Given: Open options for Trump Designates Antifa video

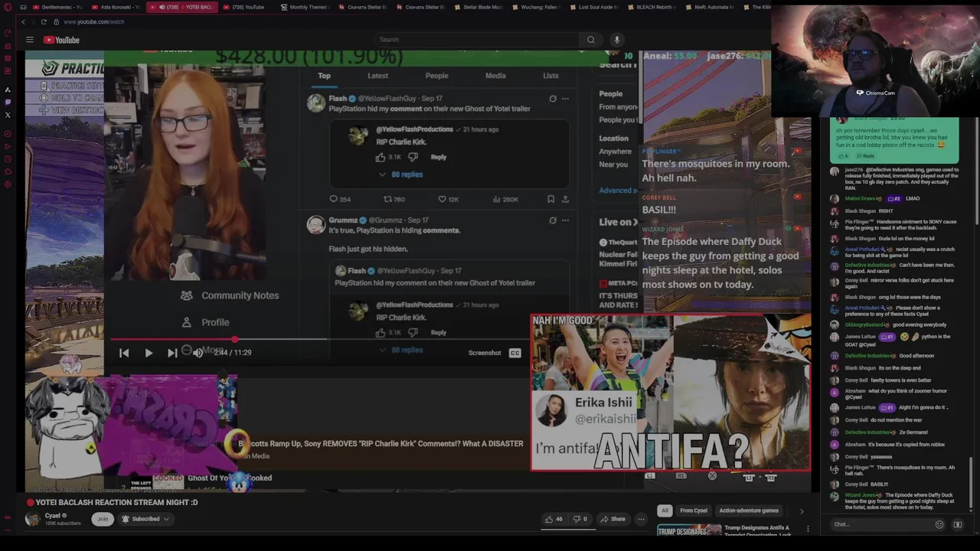Looking at the screenshot, I should coord(807,529).
